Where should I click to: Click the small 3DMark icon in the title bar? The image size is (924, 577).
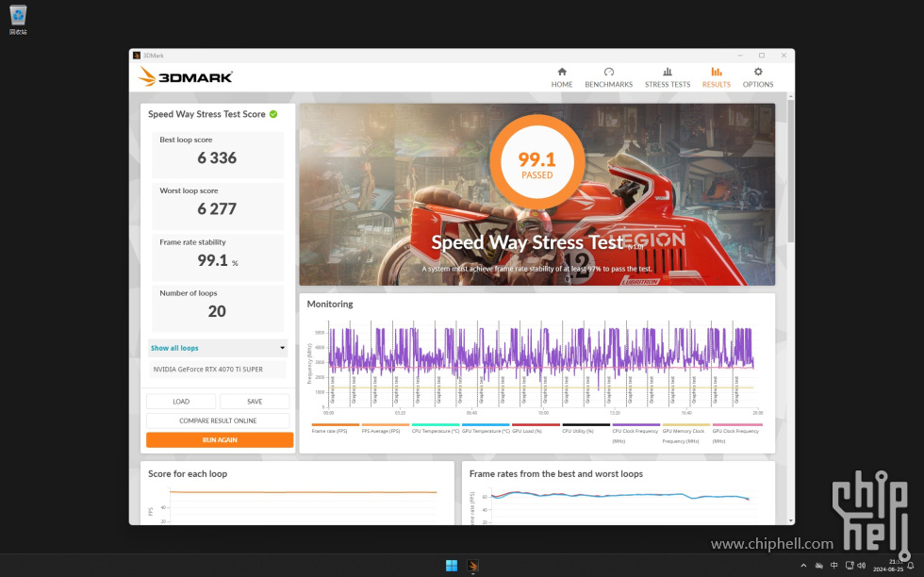[x=137, y=56]
